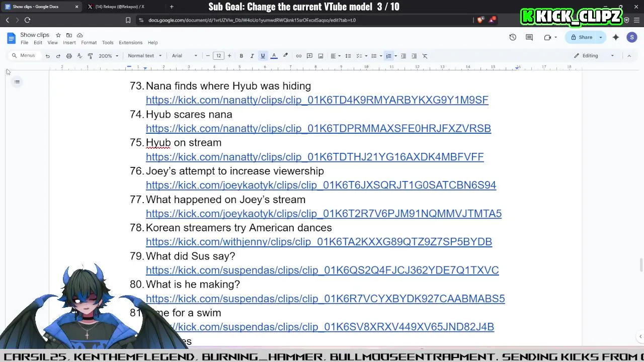
Task: Open the numbered list options arrow
Action: coord(395,56)
